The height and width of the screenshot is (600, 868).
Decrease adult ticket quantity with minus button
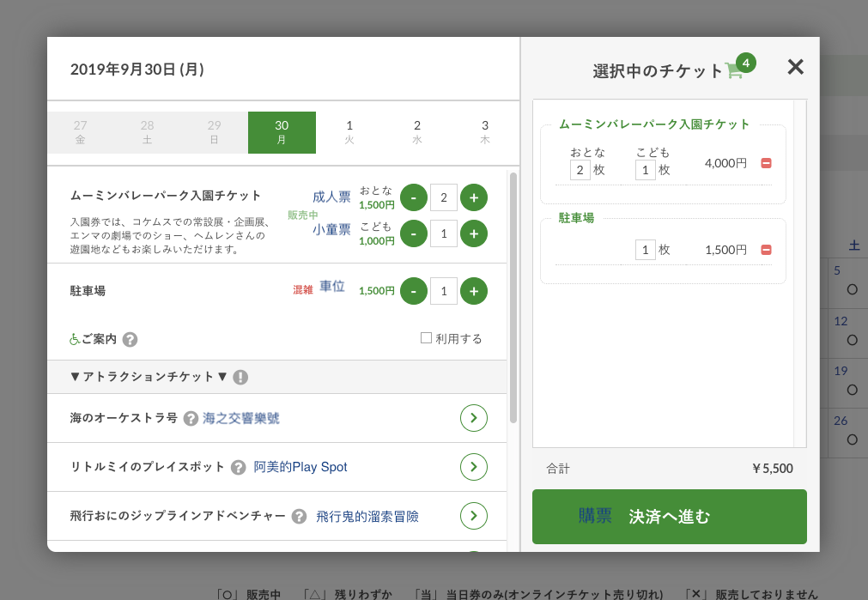point(414,197)
